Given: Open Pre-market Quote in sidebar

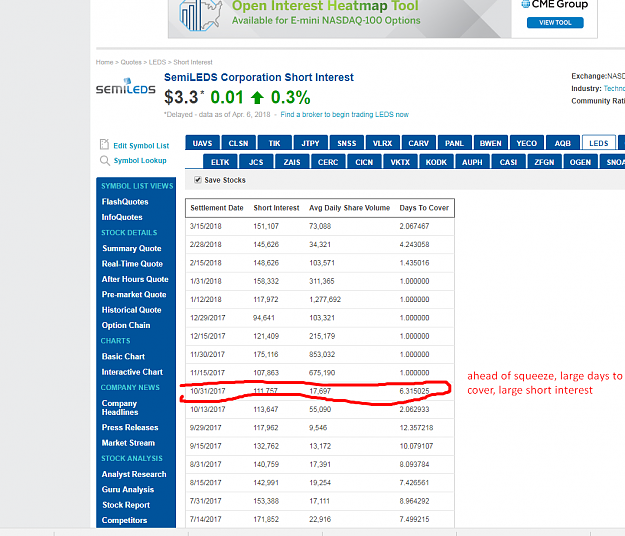Looking at the screenshot, I should pos(134,295).
